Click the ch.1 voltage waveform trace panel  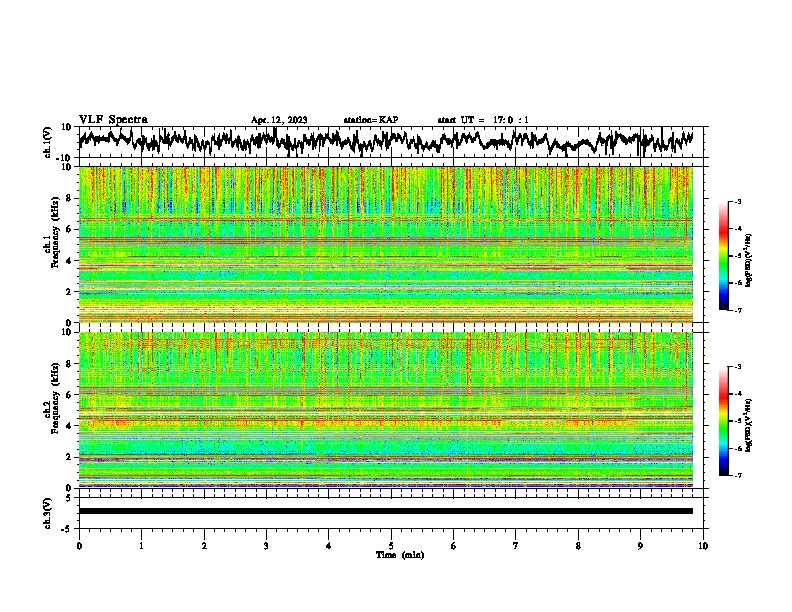pyautogui.click(x=390, y=142)
